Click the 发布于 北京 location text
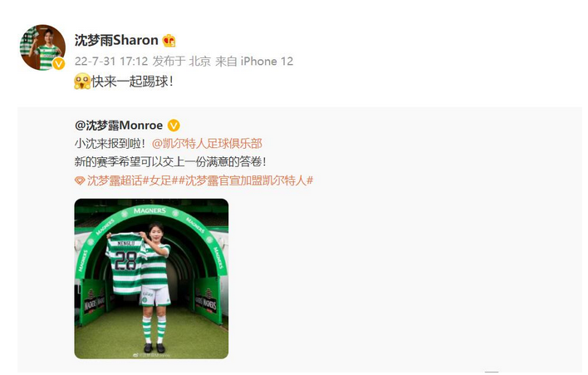 182,62
